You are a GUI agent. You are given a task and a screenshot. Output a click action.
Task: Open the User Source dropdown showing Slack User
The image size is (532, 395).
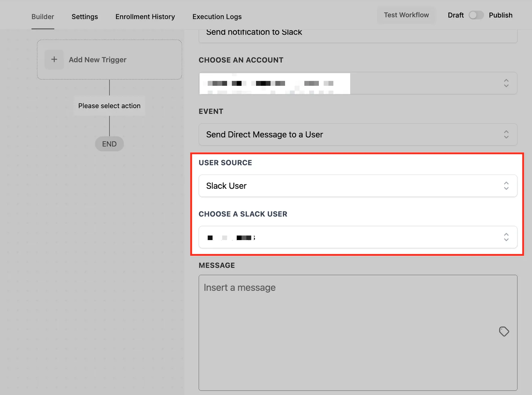(358, 186)
